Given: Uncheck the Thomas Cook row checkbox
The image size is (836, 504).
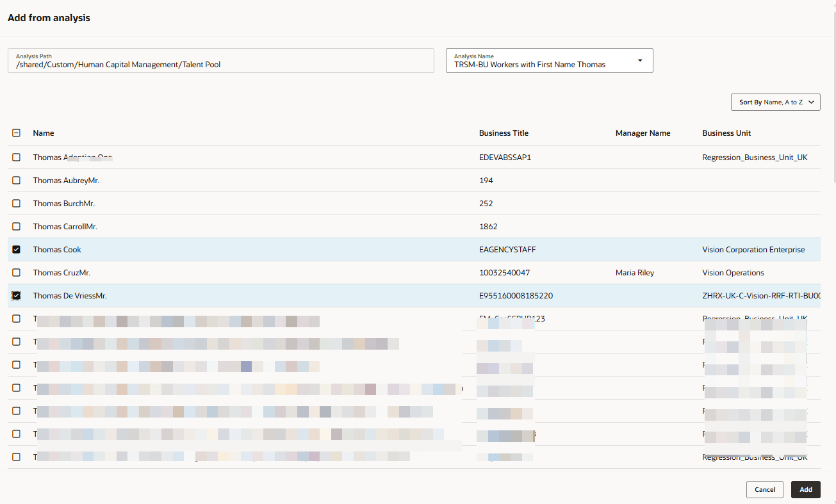Looking at the screenshot, I should pos(17,250).
